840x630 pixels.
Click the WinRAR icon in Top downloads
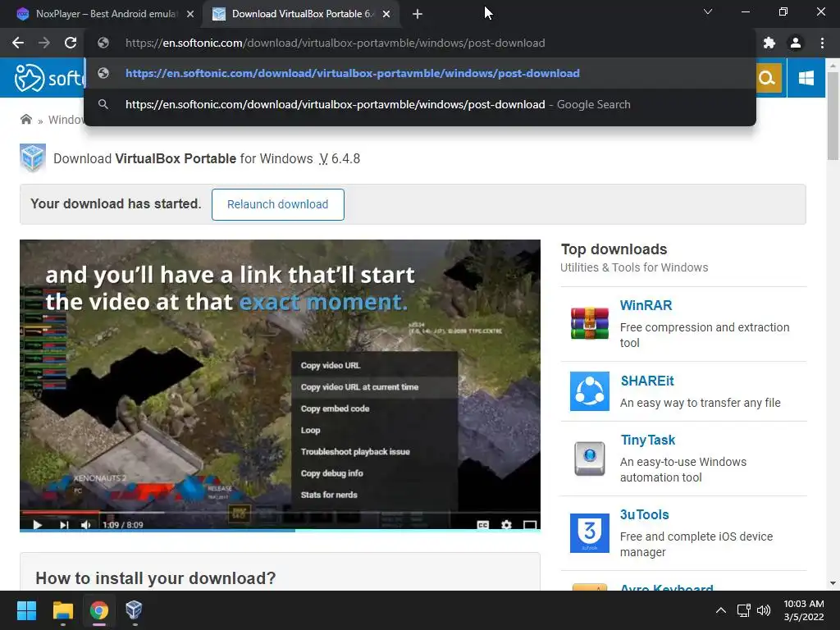(x=589, y=323)
